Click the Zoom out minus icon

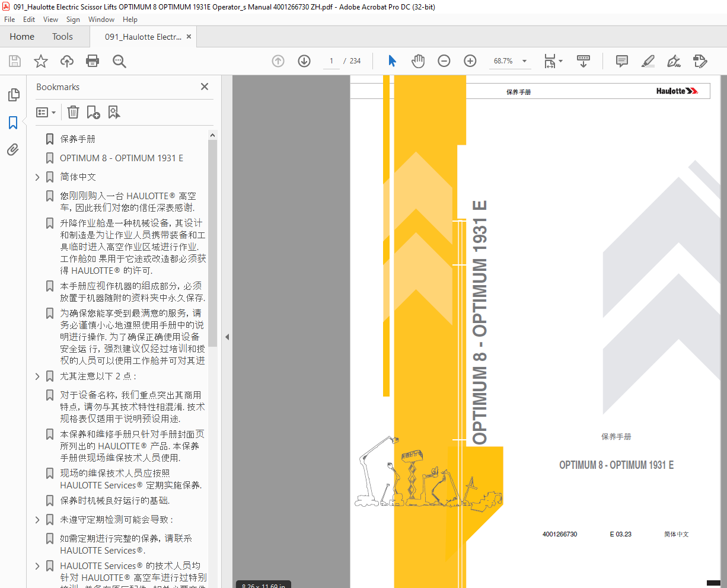[x=444, y=61]
